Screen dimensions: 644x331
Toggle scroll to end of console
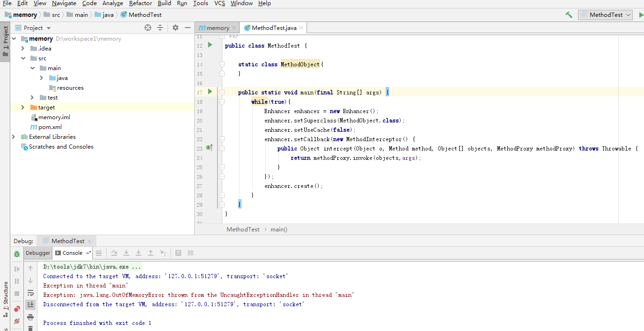30,304
